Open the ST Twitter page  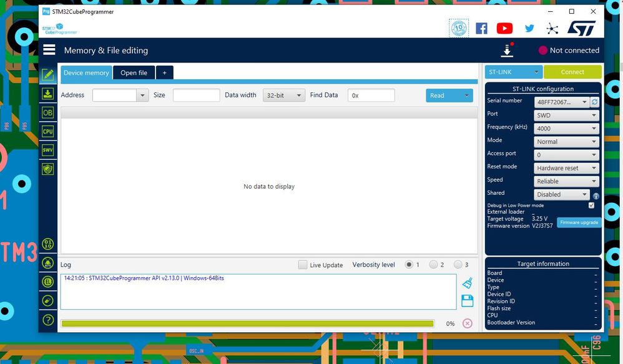click(x=529, y=28)
